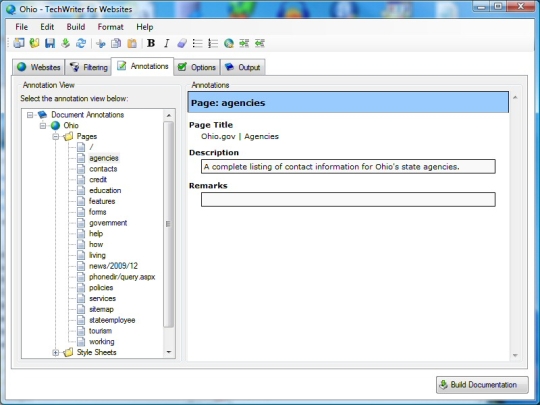Click the annotations pane scroll up arrow
The image size is (540, 405).
515,98
